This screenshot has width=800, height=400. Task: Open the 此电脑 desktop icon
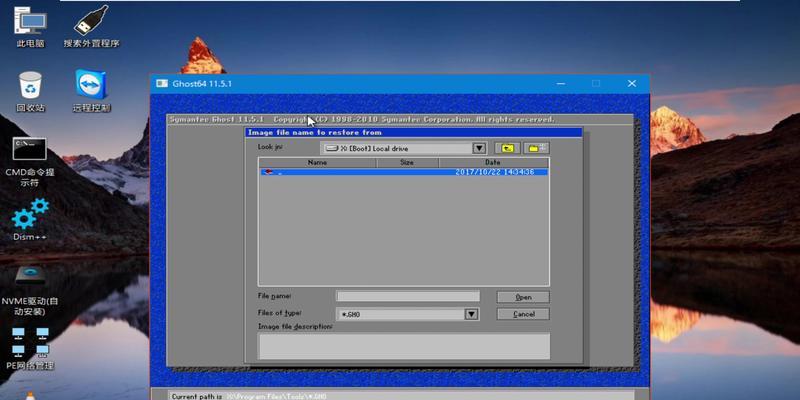click(x=31, y=27)
